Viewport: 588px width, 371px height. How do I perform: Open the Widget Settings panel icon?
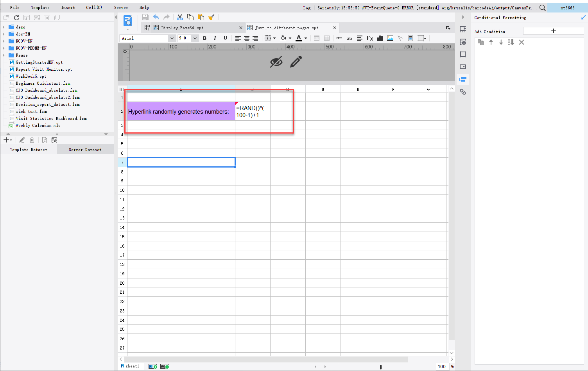(x=463, y=67)
